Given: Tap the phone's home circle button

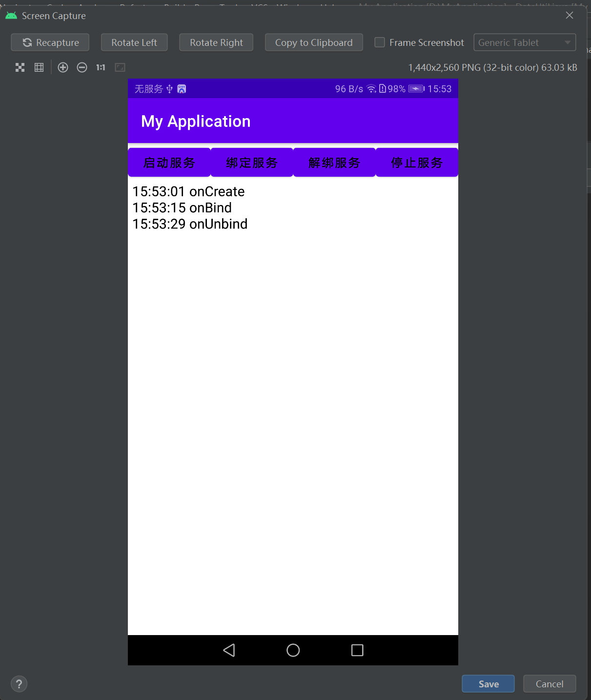Looking at the screenshot, I should (x=293, y=650).
